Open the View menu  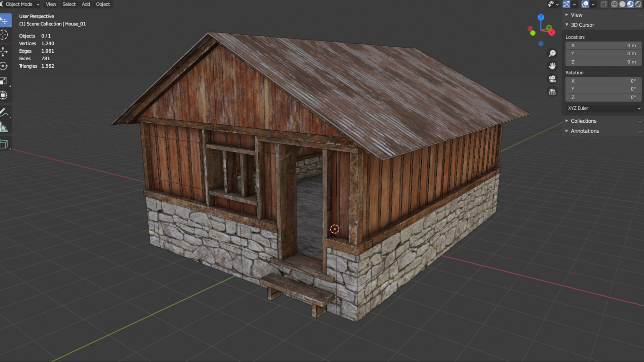tap(51, 4)
